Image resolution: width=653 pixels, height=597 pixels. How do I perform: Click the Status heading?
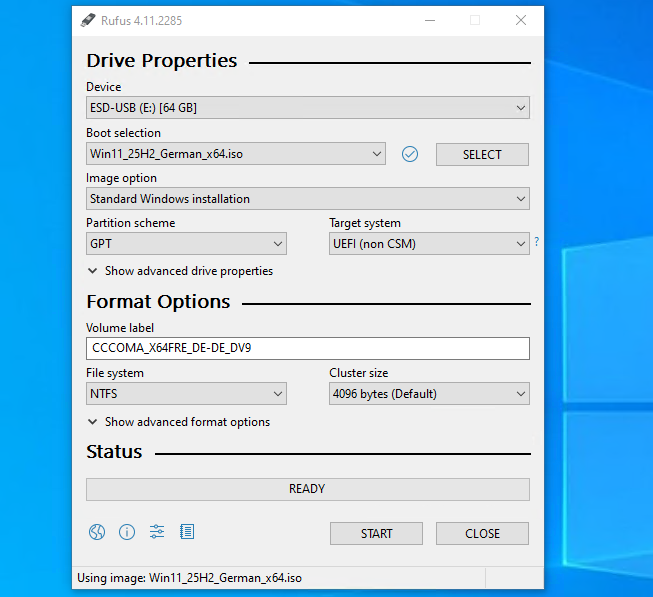pyautogui.click(x=114, y=452)
